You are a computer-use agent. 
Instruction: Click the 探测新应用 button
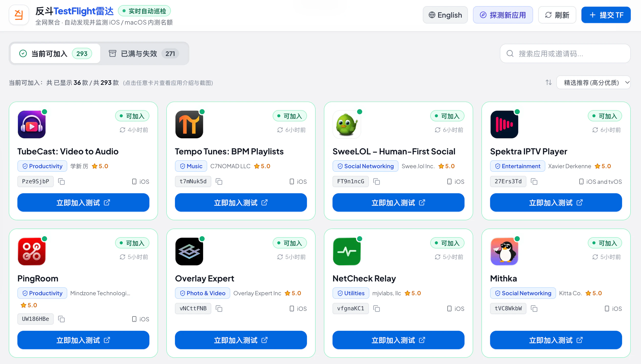click(x=503, y=15)
